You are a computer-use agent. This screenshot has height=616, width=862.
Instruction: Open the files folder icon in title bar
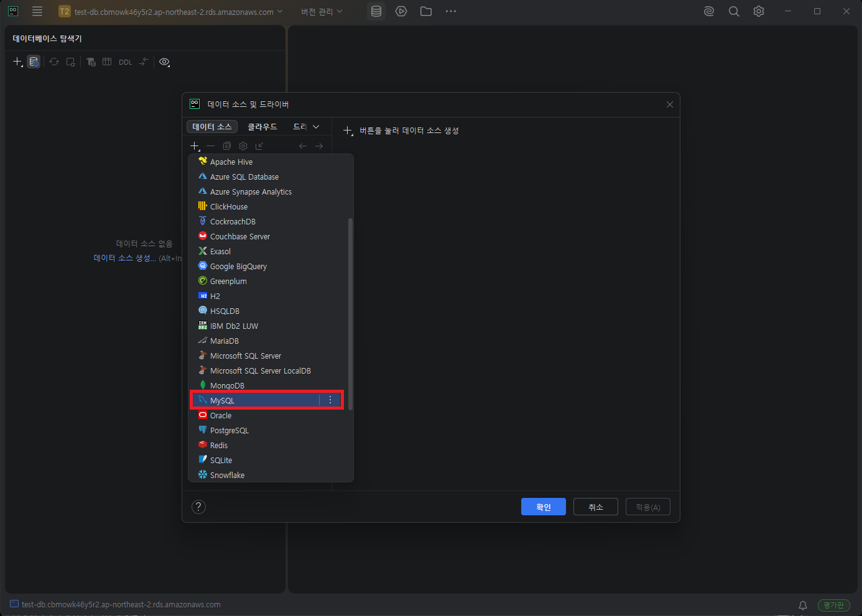426,11
